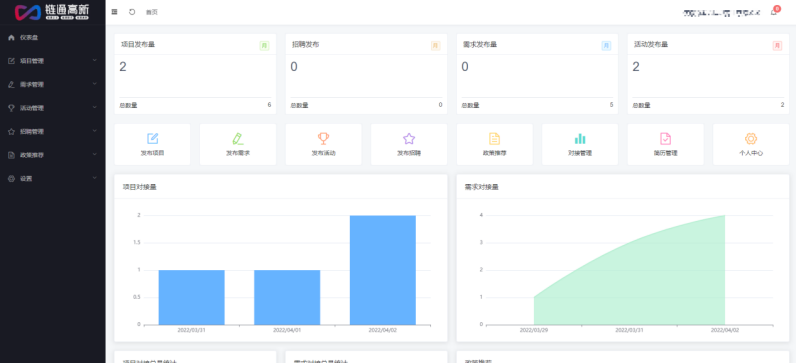Click the 首页 breadcrumb tab

[152, 12]
